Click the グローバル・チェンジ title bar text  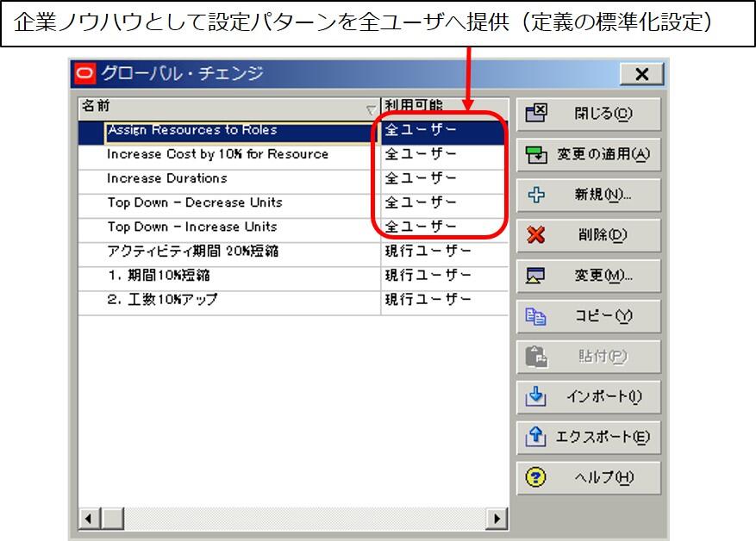[182, 74]
